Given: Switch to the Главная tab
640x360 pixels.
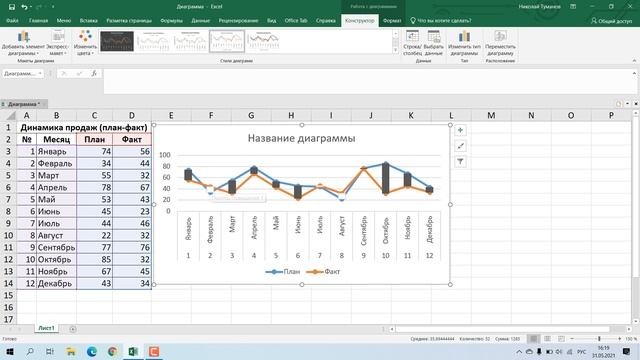Looking at the screenshot, I should click(38, 20).
